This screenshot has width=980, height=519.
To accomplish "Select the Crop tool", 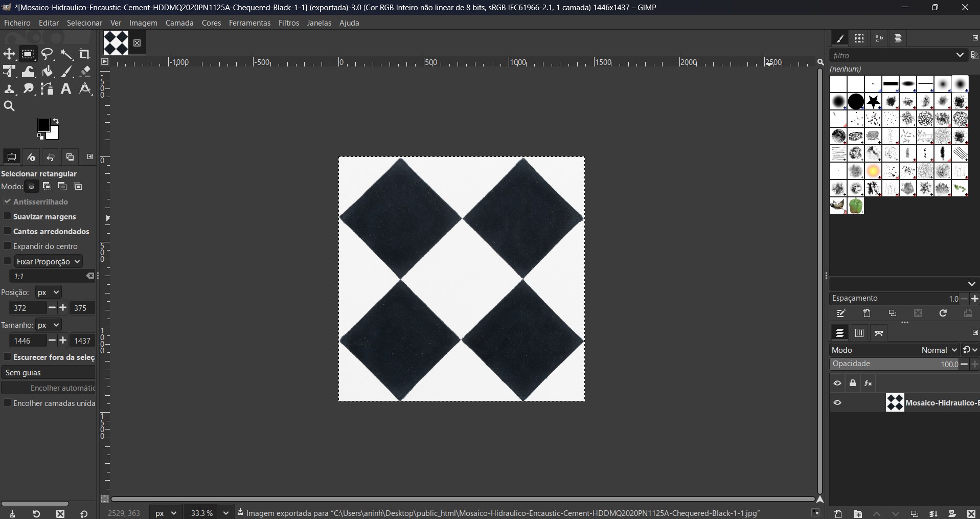I will point(85,54).
